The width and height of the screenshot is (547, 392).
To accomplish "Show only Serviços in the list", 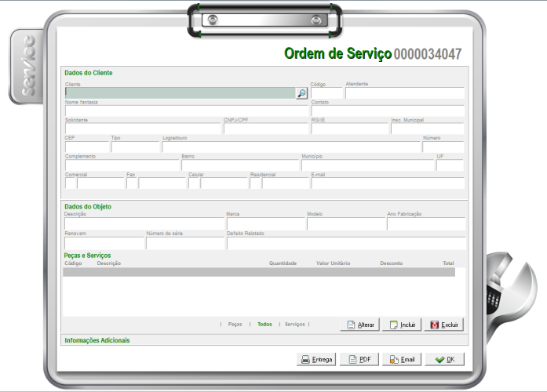I will 294,324.
